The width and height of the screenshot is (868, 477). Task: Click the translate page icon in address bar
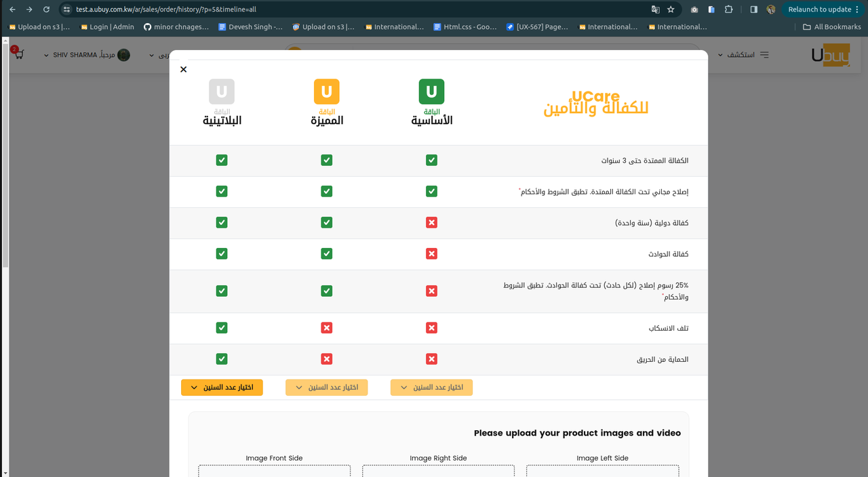tap(655, 9)
